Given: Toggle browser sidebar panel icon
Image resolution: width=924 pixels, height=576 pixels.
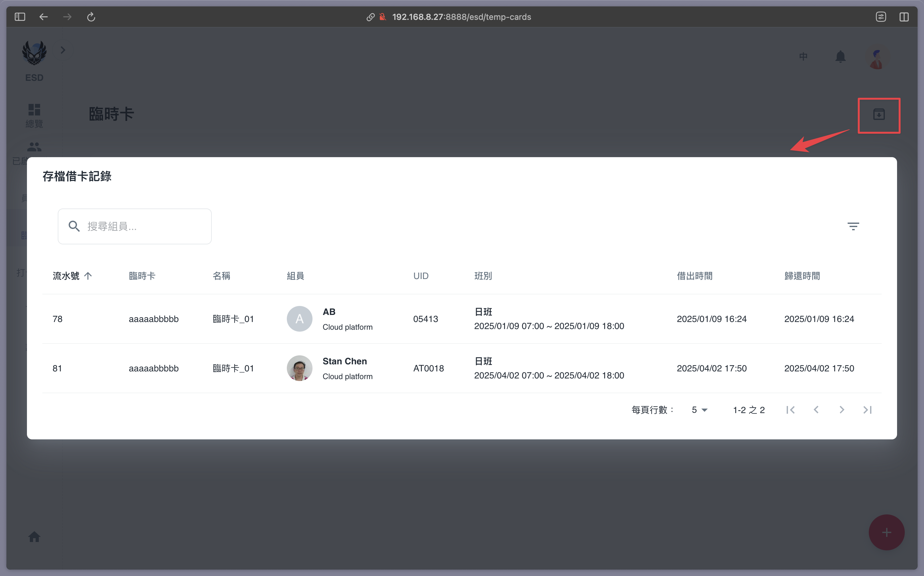Looking at the screenshot, I should point(20,17).
